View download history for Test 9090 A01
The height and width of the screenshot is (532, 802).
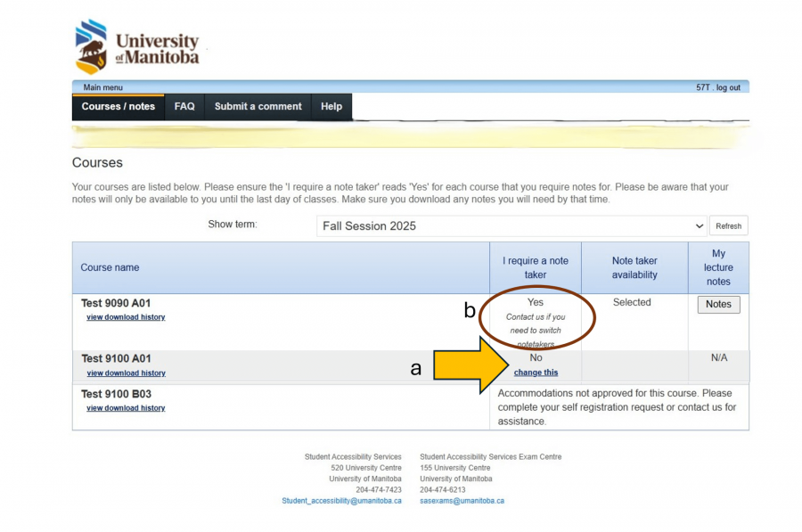126,317
